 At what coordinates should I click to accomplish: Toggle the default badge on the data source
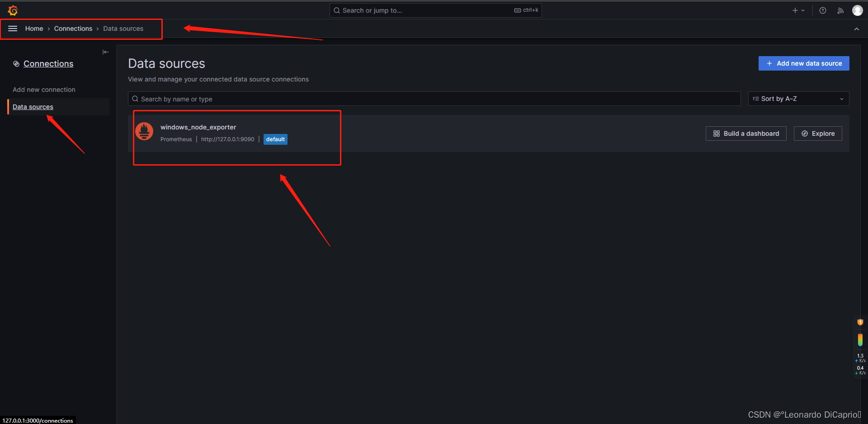tap(275, 139)
